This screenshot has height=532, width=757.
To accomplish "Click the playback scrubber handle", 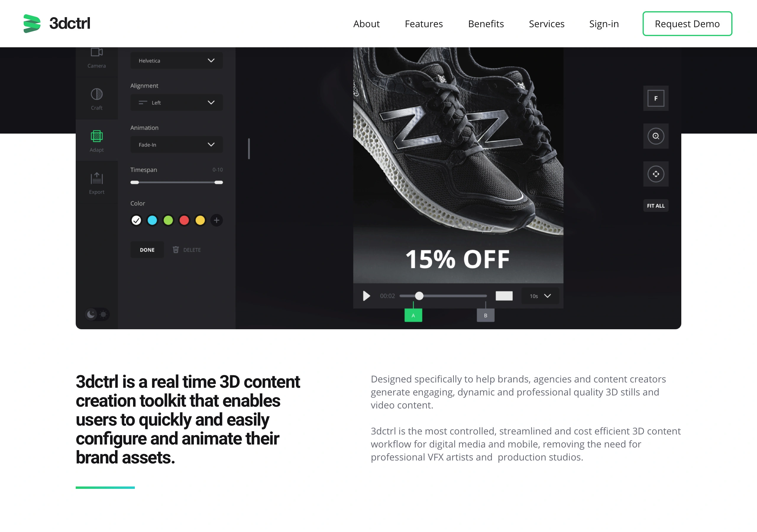I will [419, 296].
